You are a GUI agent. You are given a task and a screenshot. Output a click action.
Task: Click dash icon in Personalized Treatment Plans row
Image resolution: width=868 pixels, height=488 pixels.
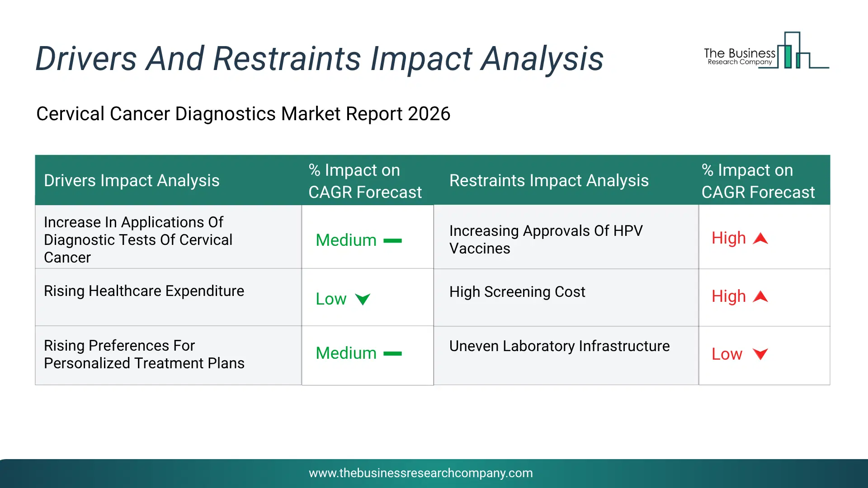[x=392, y=354]
